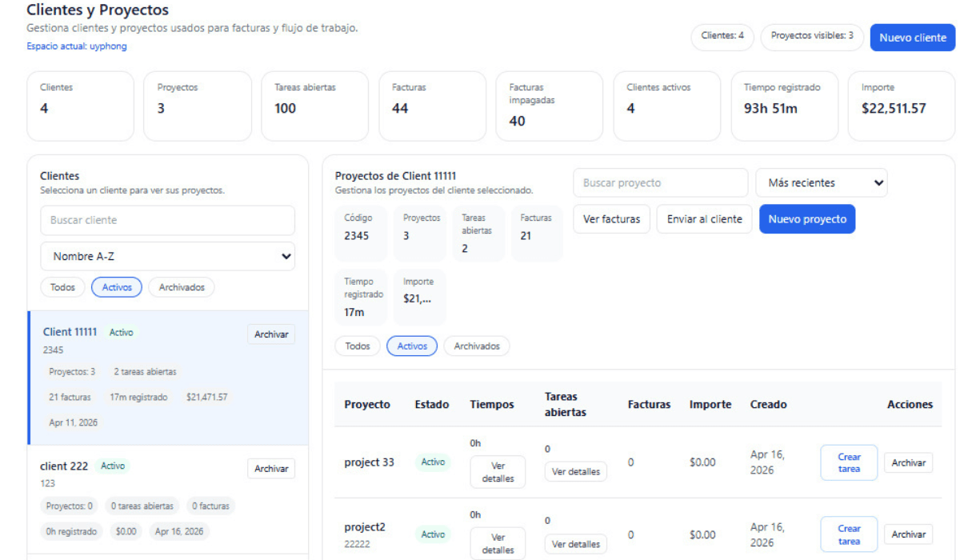This screenshot has height=560, width=960.
Task: Click the project 33 name in the table
Action: tap(370, 462)
